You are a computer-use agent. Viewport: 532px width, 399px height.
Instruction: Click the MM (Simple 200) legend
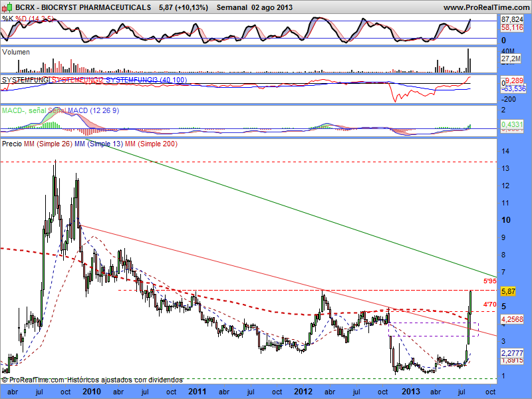(x=152, y=144)
